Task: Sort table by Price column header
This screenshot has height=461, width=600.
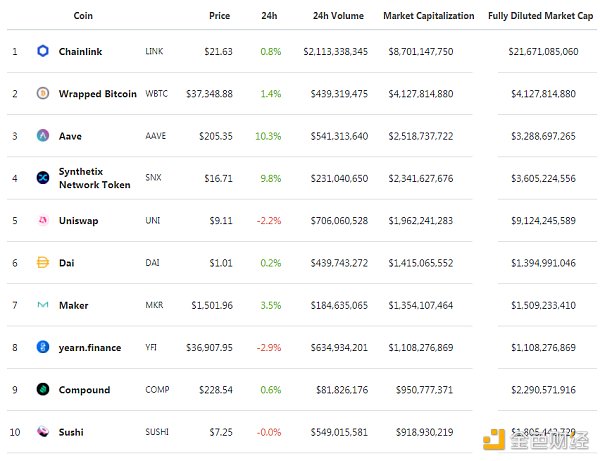Action: click(x=219, y=16)
